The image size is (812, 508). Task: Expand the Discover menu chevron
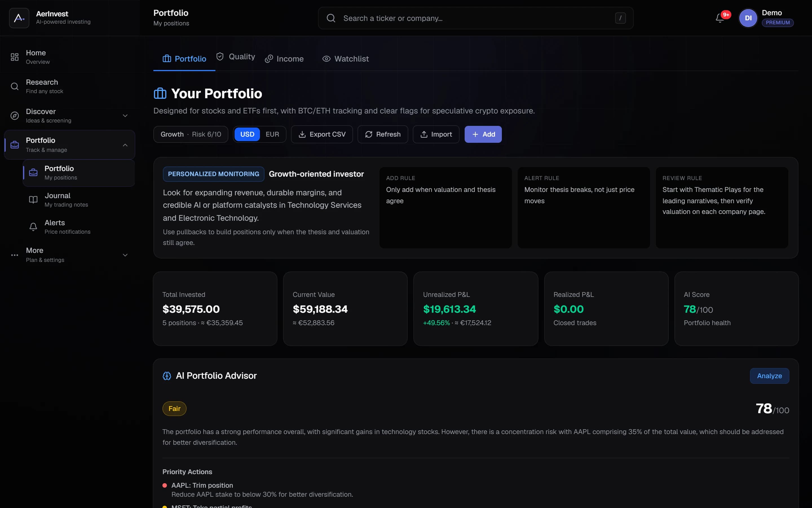point(125,116)
